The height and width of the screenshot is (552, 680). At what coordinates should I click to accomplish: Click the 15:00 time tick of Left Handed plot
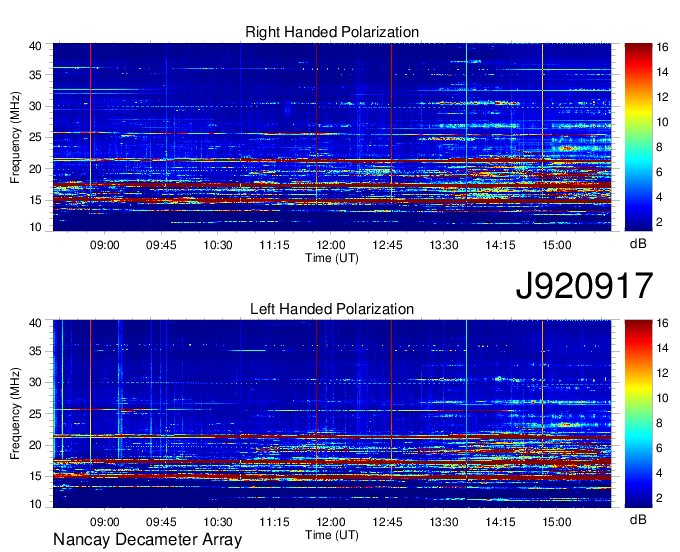[557, 522]
